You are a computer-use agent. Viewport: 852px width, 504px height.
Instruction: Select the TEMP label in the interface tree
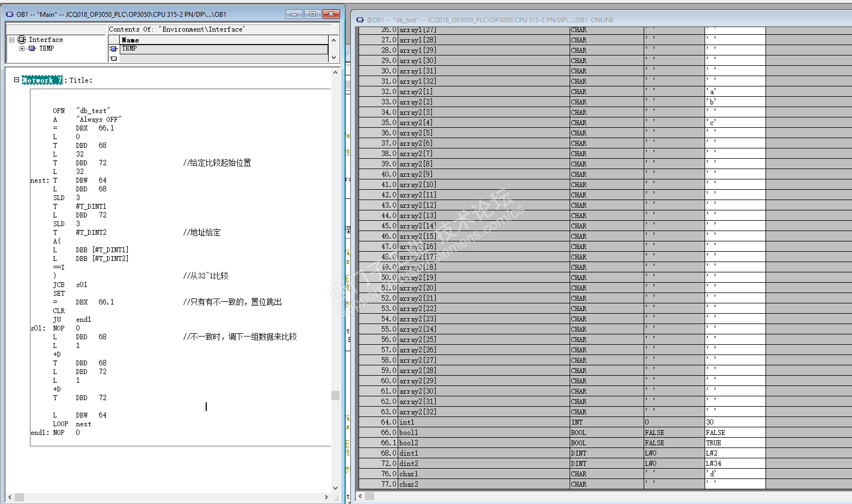pyautogui.click(x=47, y=48)
